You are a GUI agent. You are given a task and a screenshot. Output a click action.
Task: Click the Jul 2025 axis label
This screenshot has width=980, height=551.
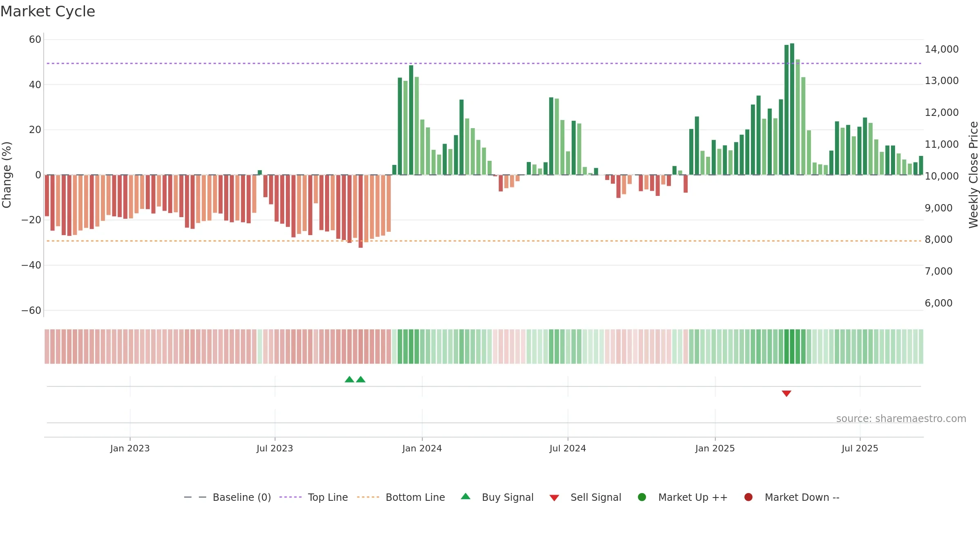point(860,449)
